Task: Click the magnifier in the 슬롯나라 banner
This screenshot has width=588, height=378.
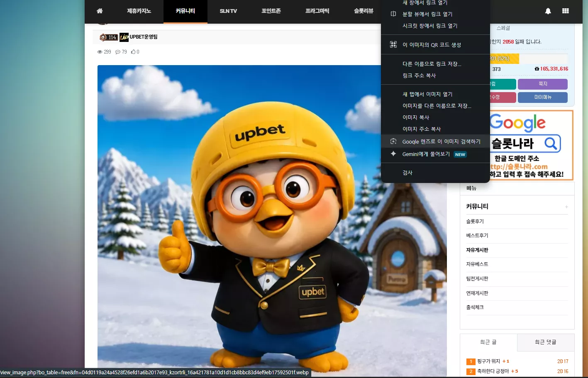Action: (x=551, y=144)
